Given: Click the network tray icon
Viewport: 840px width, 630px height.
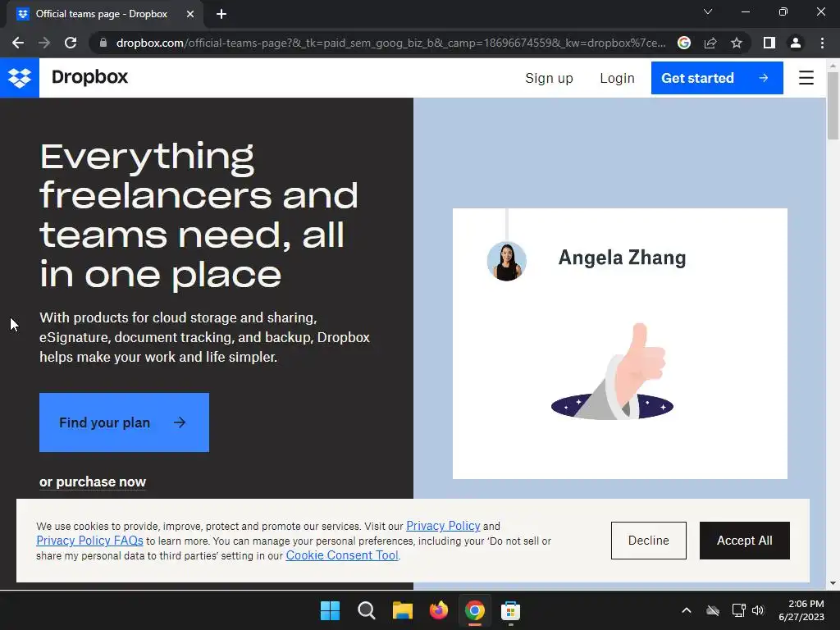Looking at the screenshot, I should [739, 610].
